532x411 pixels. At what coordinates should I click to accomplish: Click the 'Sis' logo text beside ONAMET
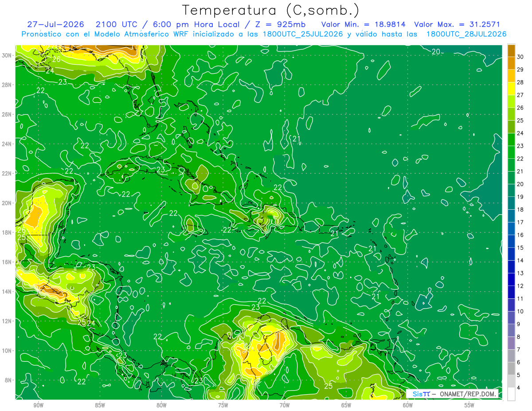click(417, 394)
